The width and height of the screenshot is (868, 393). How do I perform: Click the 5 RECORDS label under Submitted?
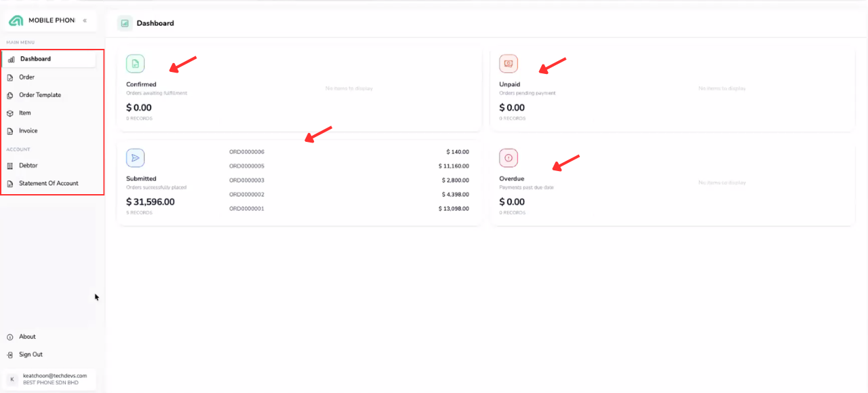pyautogui.click(x=139, y=213)
